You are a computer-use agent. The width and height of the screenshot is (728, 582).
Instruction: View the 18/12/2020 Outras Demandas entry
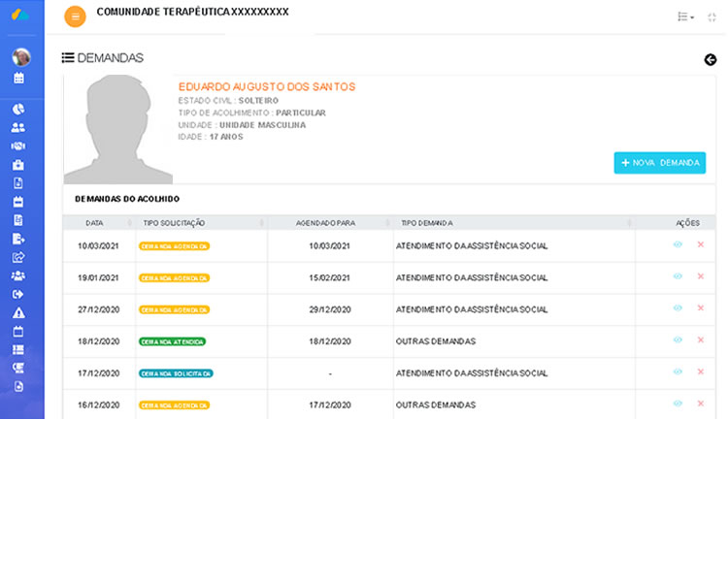coord(678,340)
